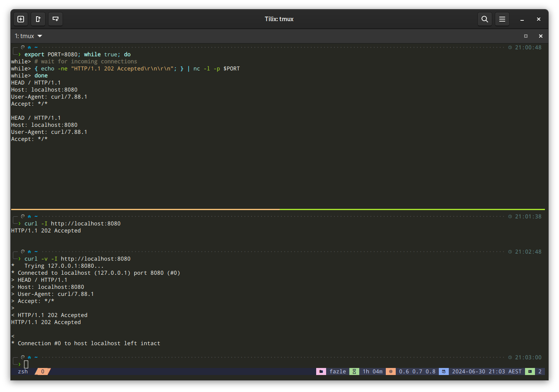This screenshot has width=559, height=392.
Task: Click the 21:01:38 timestamp
Action: [x=528, y=216]
